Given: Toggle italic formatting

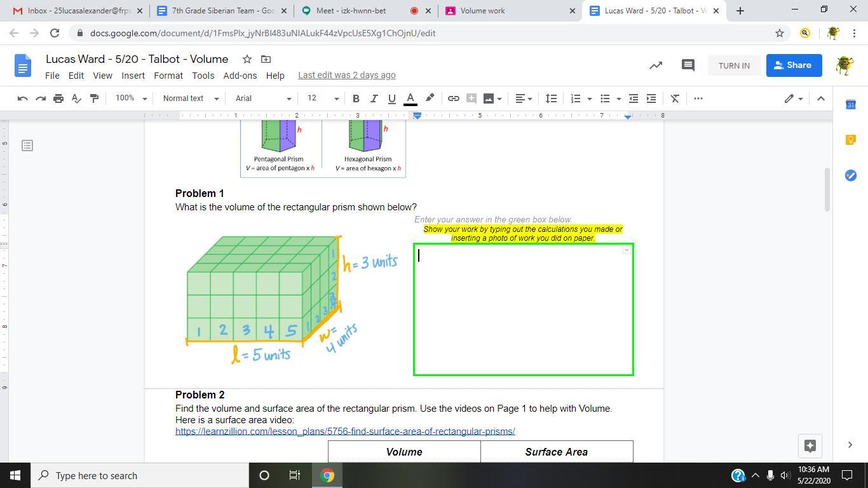Looking at the screenshot, I should [x=374, y=98].
